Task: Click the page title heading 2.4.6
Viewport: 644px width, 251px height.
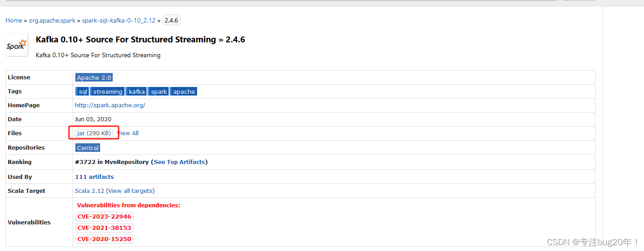Action: click(140, 40)
